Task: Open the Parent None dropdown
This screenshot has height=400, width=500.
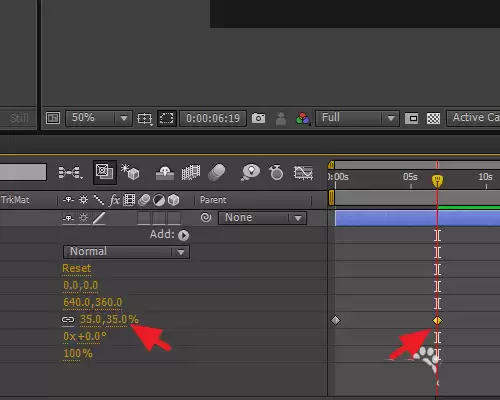Action: click(x=262, y=218)
